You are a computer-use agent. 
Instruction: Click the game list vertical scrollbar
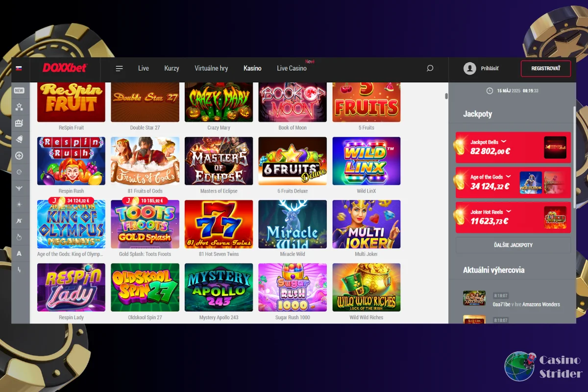coord(446,96)
